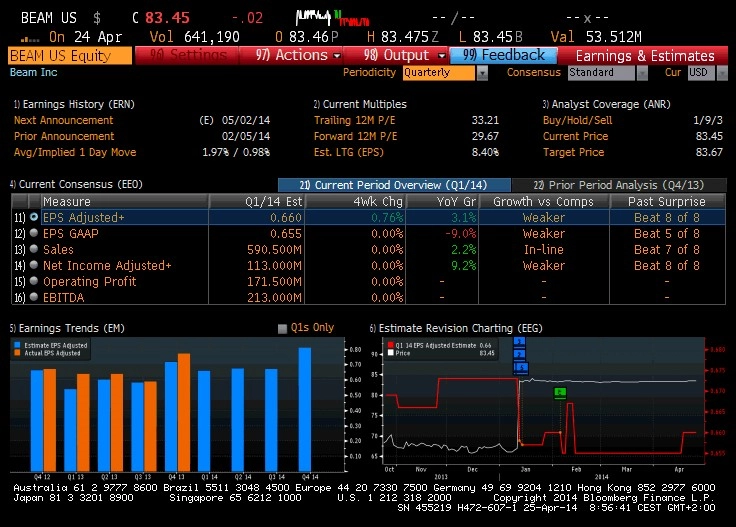Switch to Prior Period Analysis (Q4/13) tab
The width and height of the screenshot is (736, 527).
click(x=619, y=185)
